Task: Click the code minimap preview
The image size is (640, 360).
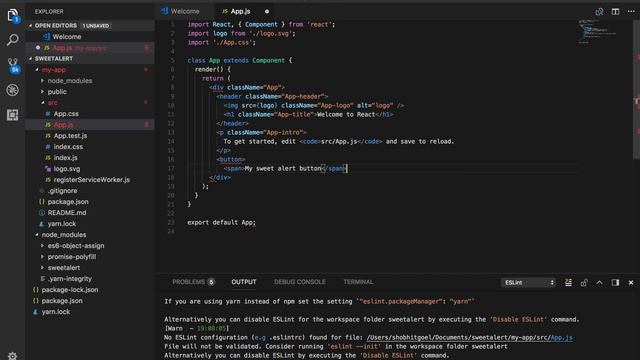Action: tap(598, 31)
